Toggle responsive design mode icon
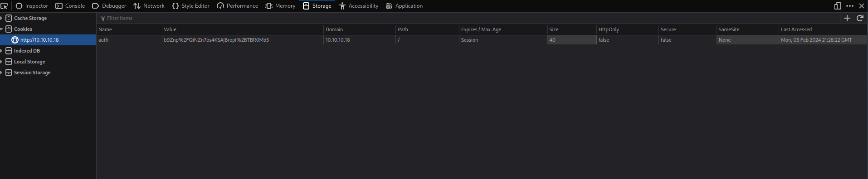 coord(838,6)
